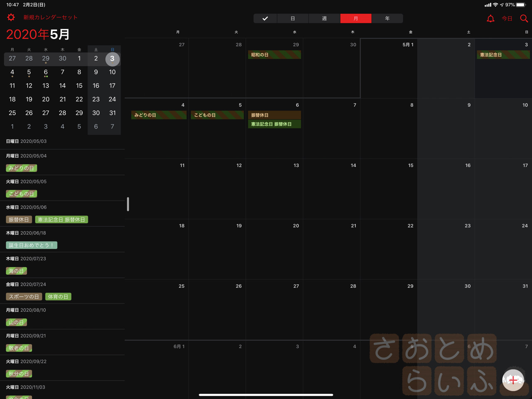The width and height of the screenshot is (532, 399).
Task: Open 憲法記念日 振替休日 tag in sidebar list
Action: pyautogui.click(x=62, y=219)
